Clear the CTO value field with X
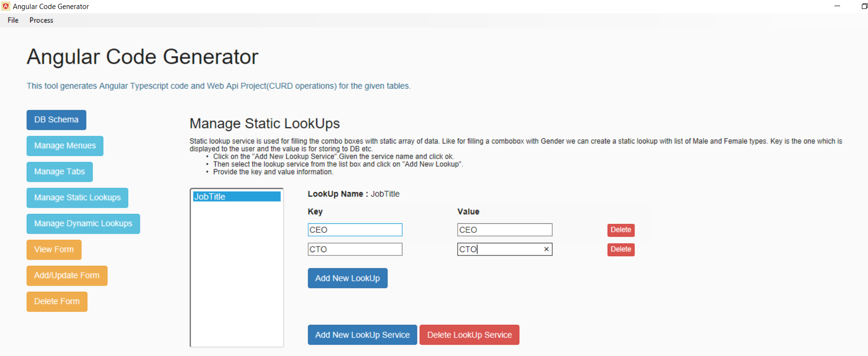 click(x=546, y=249)
